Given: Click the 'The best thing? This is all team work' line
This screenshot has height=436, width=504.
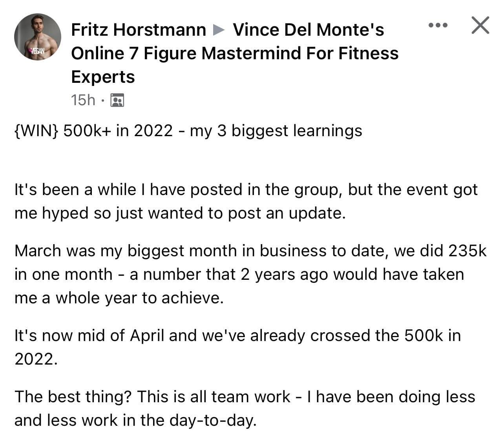Looking at the screenshot, I should (245, 397).
